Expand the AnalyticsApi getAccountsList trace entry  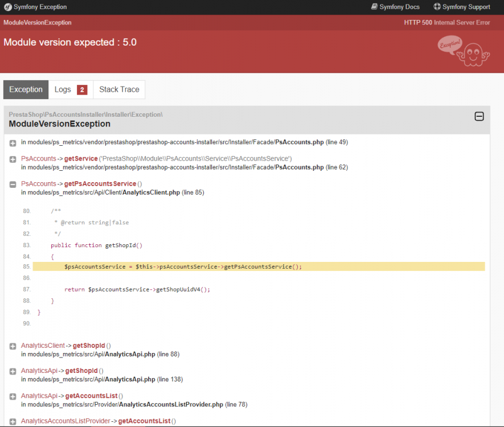[x=13, y=396]
